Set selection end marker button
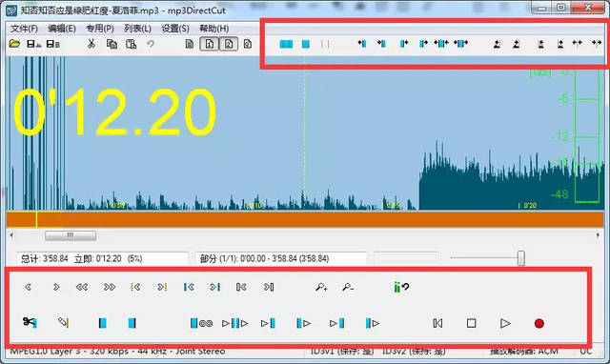The width and height of the screenshot is (610, 364). [x=132, y=323]
